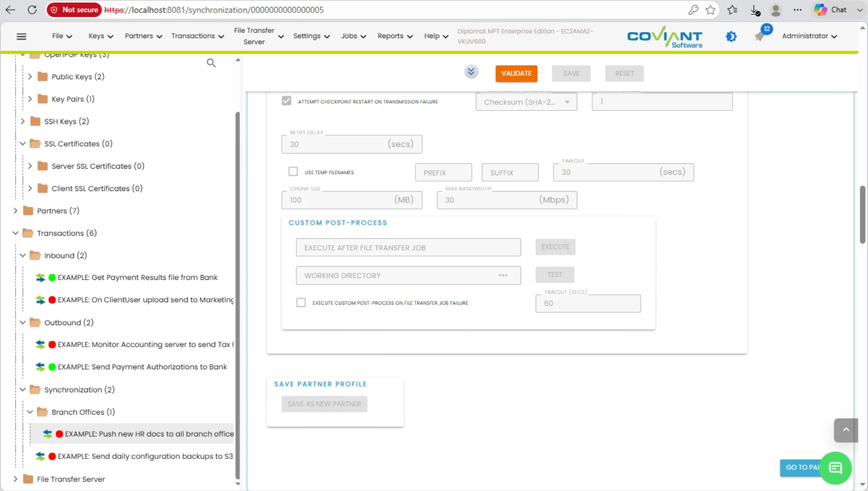Click the tree panel scrollbar
868x491 pixels.
pos(237,295)
